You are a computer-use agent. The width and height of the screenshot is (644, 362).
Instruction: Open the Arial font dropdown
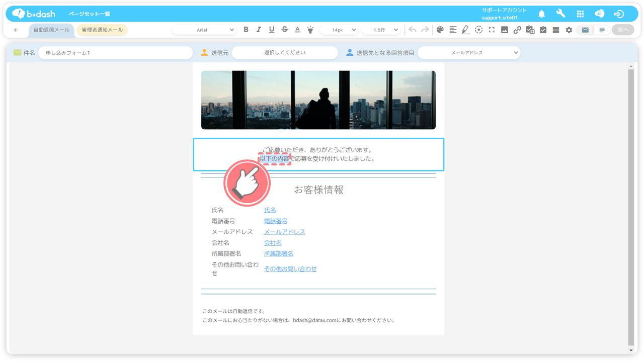[204, 30]
